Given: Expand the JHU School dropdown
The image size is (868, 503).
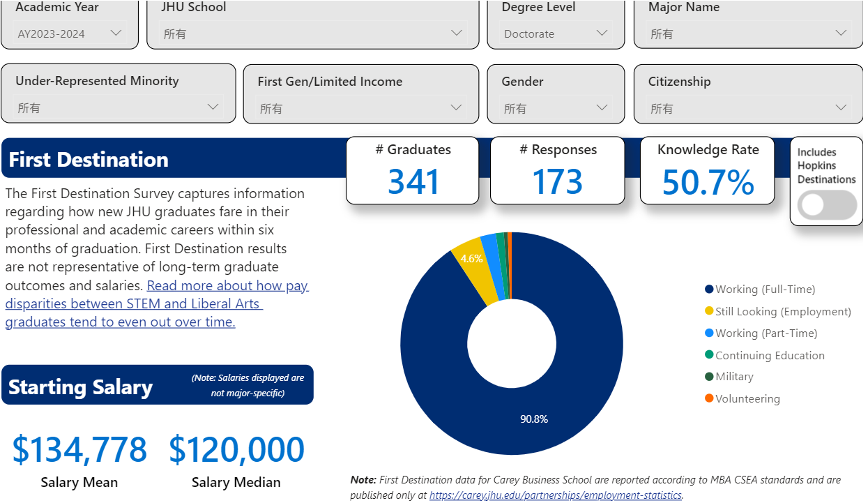Looking at the screenshot, I should click(312, 33).
